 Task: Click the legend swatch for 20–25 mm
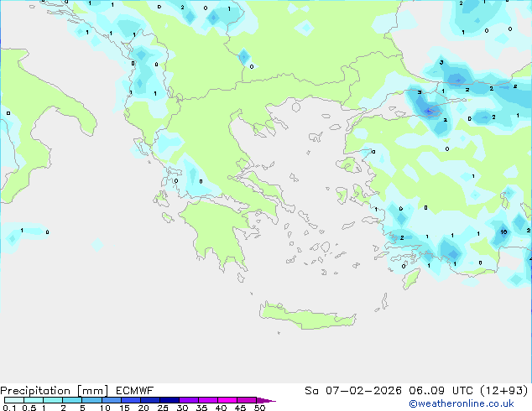pyautogui.click(x=149, y=400)
